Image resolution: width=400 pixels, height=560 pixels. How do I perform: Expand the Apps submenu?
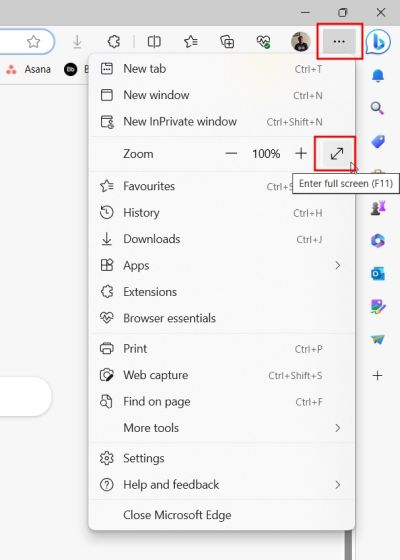point(221,265)
